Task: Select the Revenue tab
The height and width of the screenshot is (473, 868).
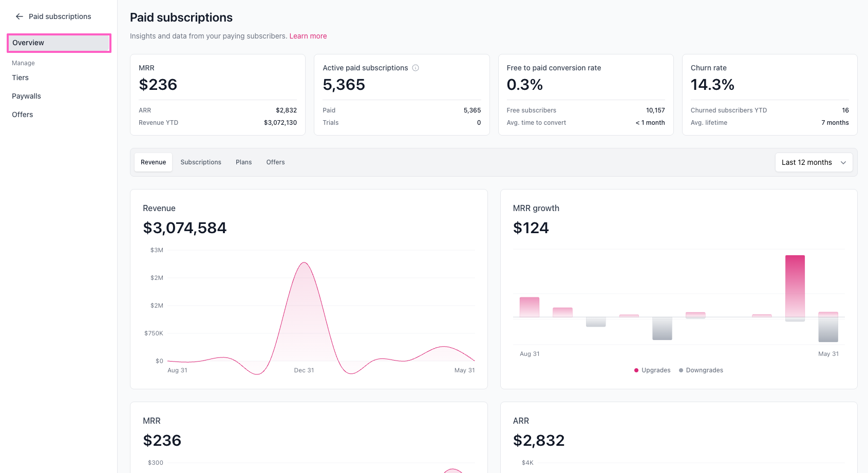Action: tap(153, 162)
